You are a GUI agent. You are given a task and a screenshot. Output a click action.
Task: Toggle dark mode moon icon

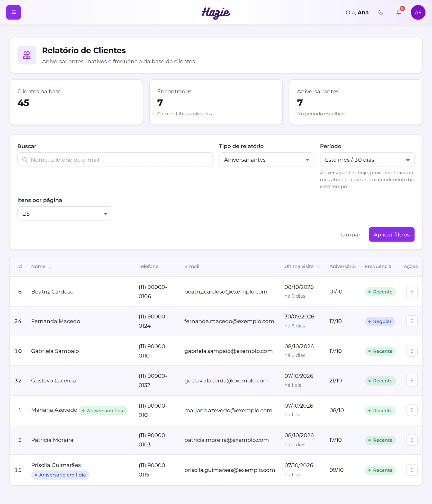(381, 12)
